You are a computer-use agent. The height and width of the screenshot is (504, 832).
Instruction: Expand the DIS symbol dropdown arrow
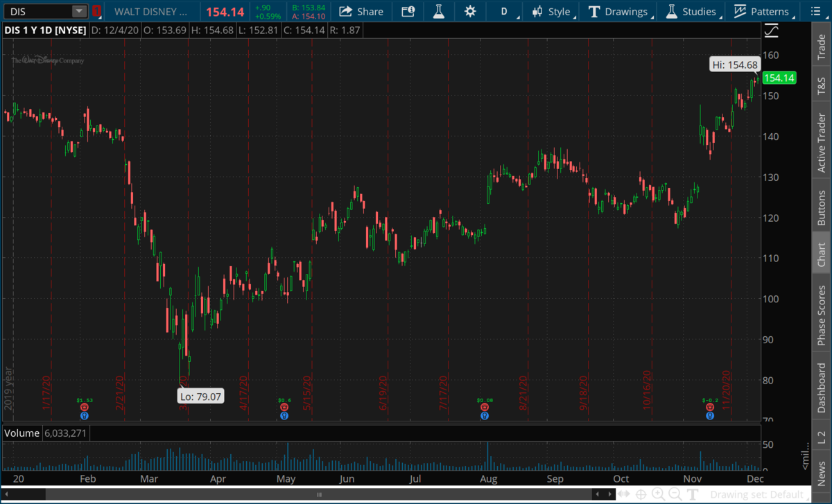pos(80,11)
